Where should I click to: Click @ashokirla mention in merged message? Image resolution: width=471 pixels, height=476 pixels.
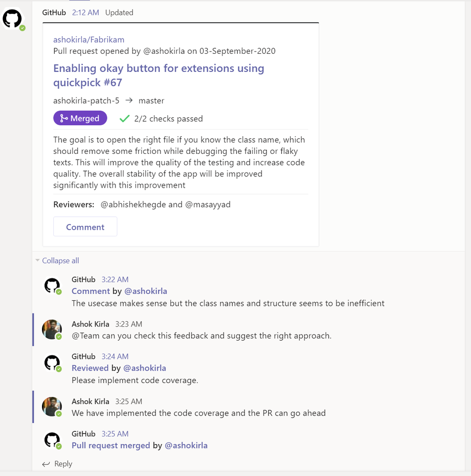pos(186,446)
